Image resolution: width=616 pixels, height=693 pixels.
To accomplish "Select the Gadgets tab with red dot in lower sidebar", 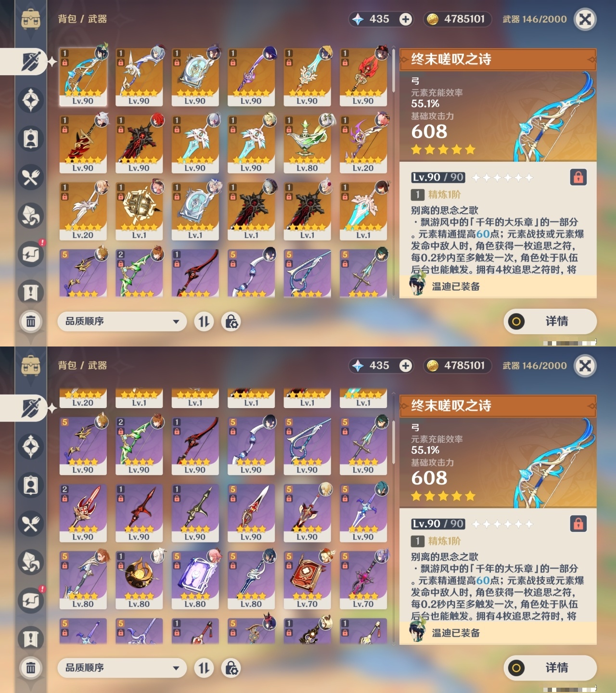I will [31, 601].
